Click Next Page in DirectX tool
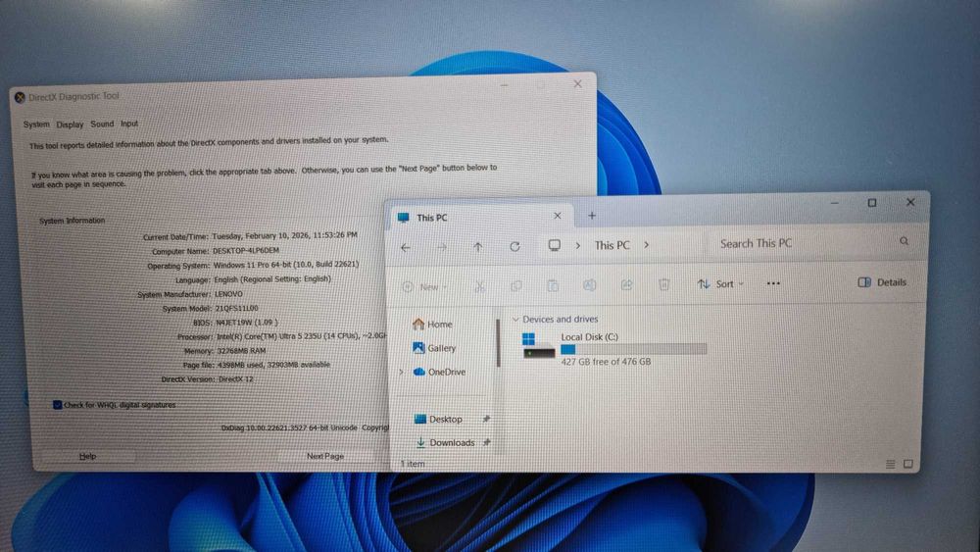The image size is (980, 552). 325,456
